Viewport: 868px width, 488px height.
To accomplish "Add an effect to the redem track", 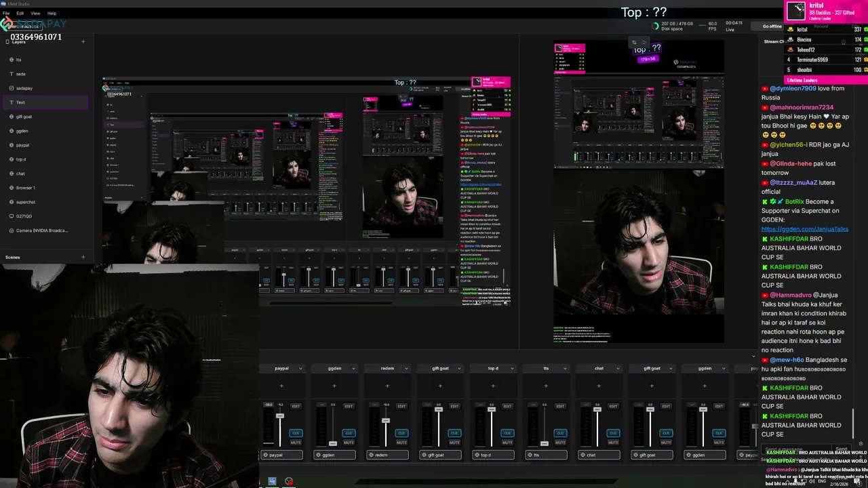I will click(387, 386).
